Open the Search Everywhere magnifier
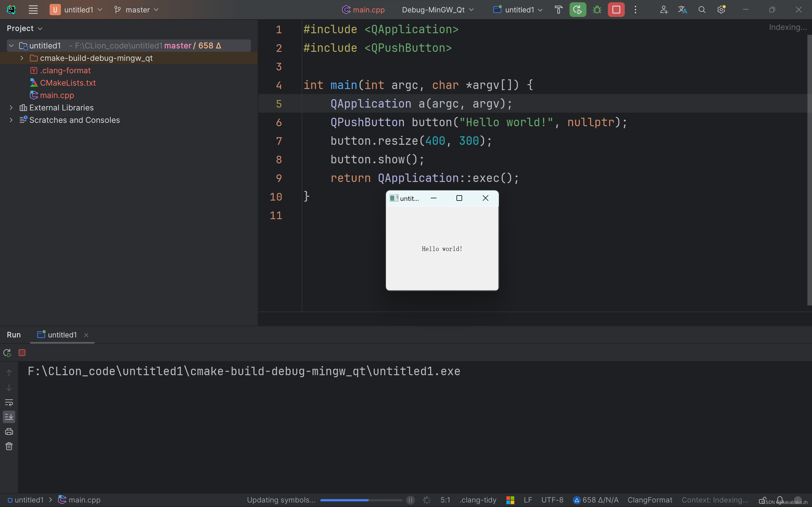The width and height of the screenshot is (812, 507). coord(701,10)
